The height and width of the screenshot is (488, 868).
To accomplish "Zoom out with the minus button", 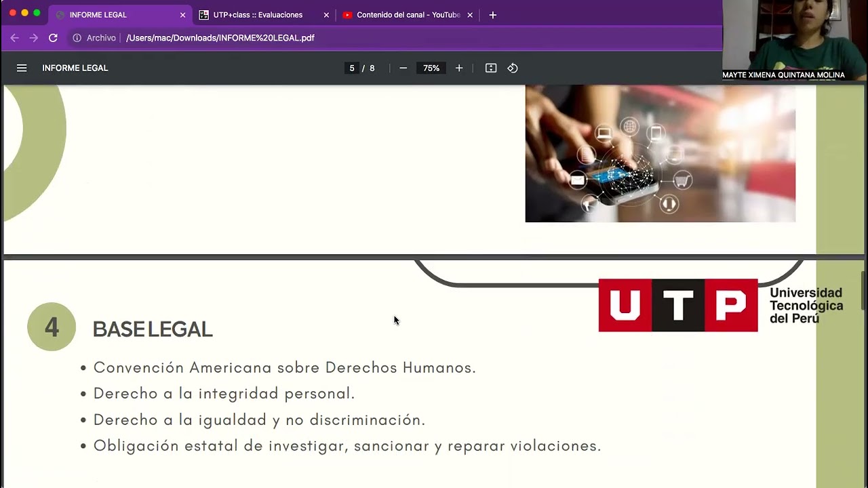I will pos(403,68).
